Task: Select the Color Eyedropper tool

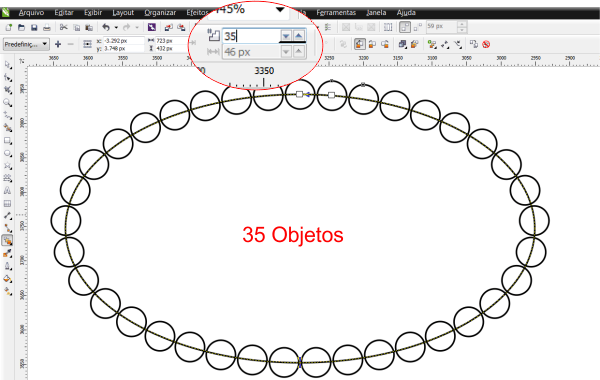Action: point(8,253)
